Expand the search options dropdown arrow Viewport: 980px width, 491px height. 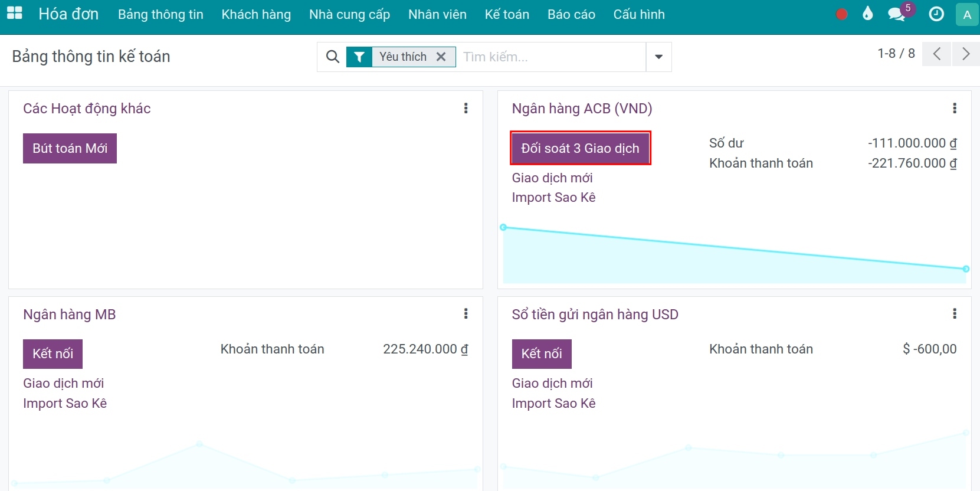click(659, 57)
